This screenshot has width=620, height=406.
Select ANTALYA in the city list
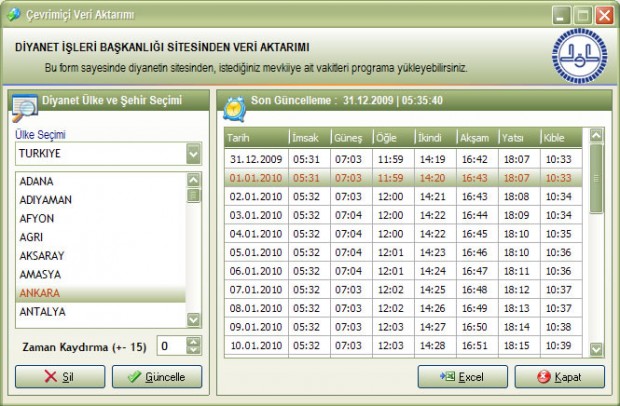pos(100,312)
